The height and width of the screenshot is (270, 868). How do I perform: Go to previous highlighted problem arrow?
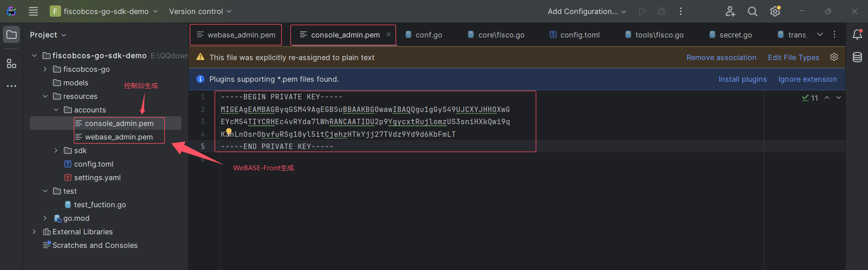[827, 98]
